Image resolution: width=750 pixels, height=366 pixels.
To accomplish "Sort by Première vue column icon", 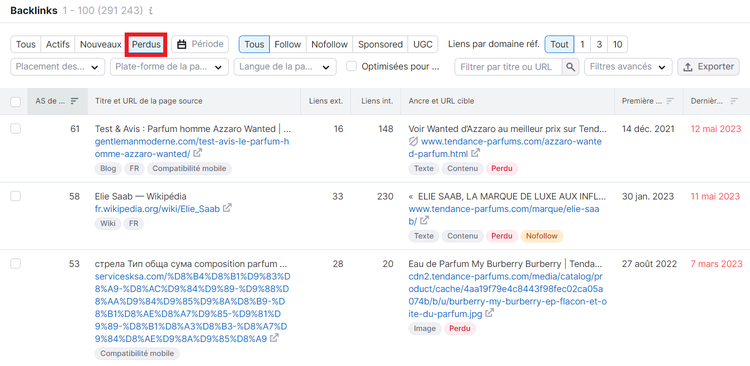I will pos(670,101).
